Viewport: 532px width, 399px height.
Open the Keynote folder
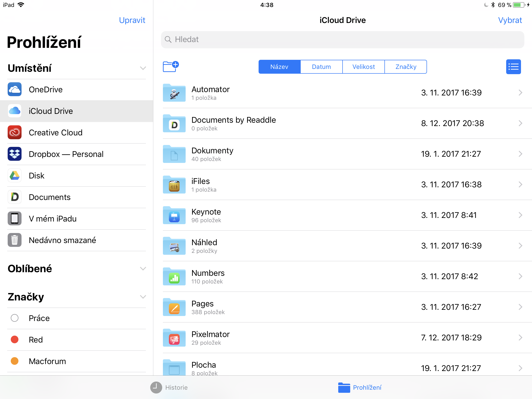pos(206,215)
